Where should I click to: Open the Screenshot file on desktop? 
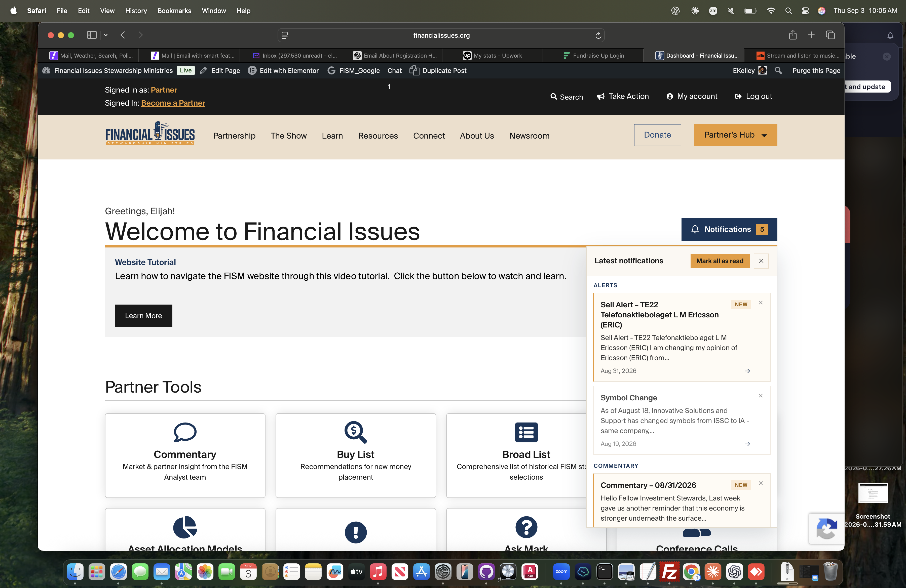(873, 505)
